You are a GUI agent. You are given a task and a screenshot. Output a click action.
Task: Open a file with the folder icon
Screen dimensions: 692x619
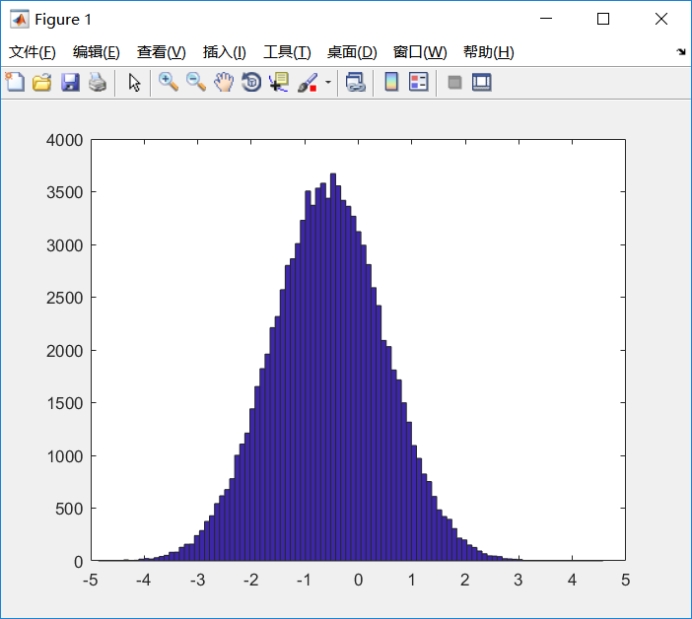pyautogui.click(x=42, y=83)
